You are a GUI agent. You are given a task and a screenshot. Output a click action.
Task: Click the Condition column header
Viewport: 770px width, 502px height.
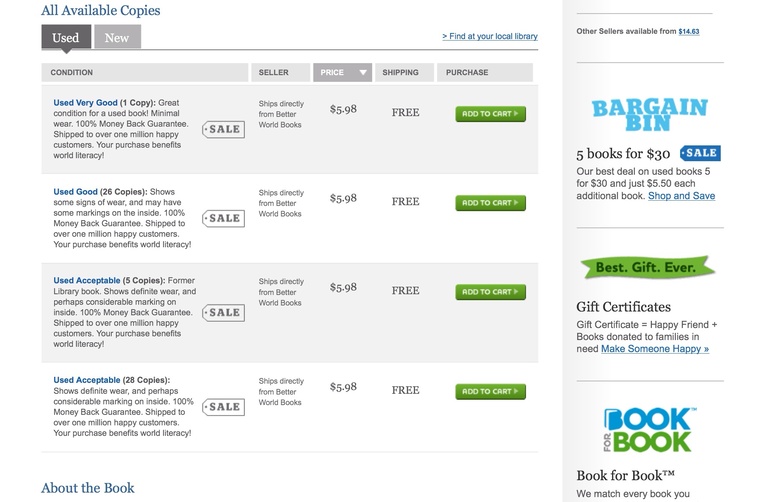[x=72, y=73]
